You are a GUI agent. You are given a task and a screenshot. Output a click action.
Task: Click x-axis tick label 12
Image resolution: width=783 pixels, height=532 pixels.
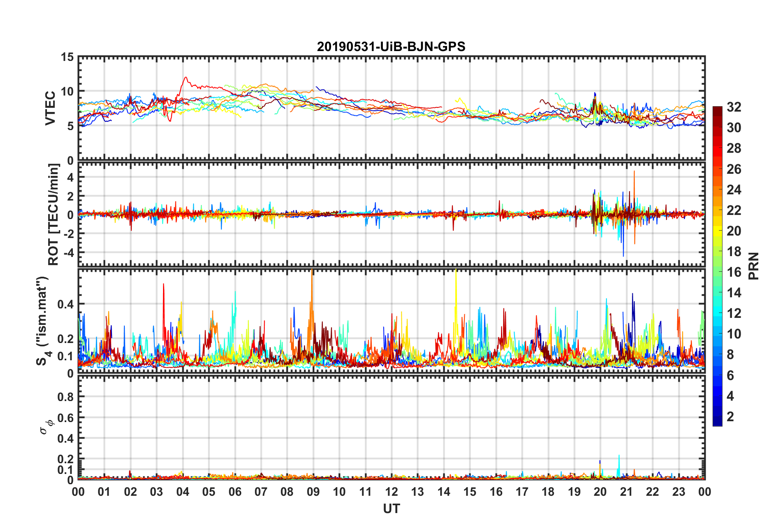coord(391,492)
